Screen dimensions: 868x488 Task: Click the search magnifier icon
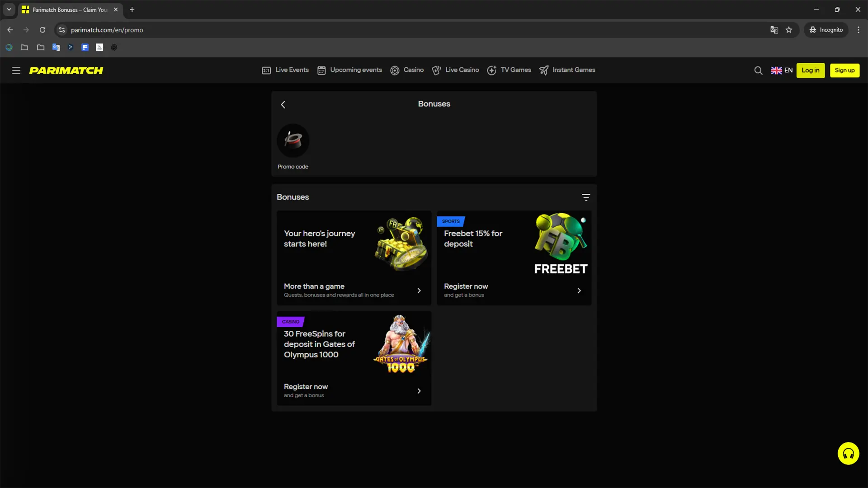tap(758, 70)
